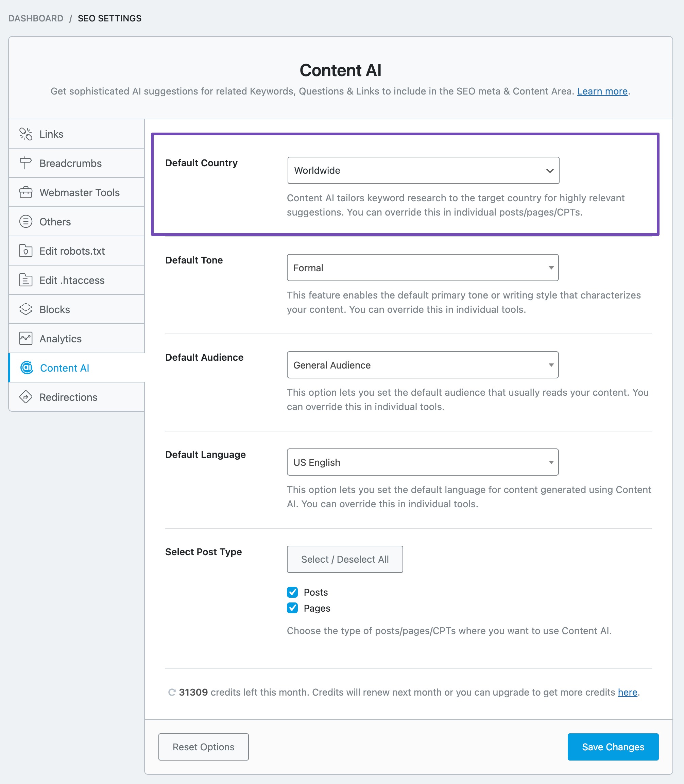Uncheck the Pages checkbox

click(292, 608)
